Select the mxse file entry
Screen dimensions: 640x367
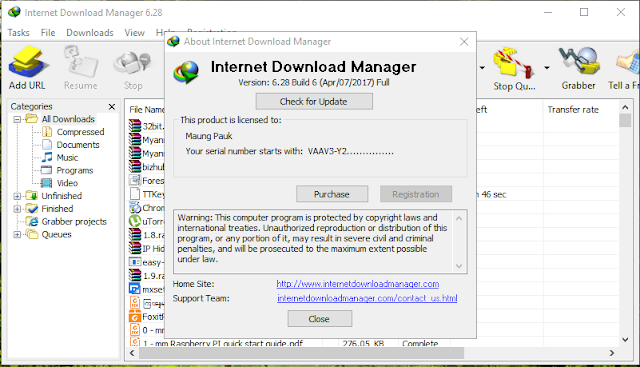pos(147,289)
